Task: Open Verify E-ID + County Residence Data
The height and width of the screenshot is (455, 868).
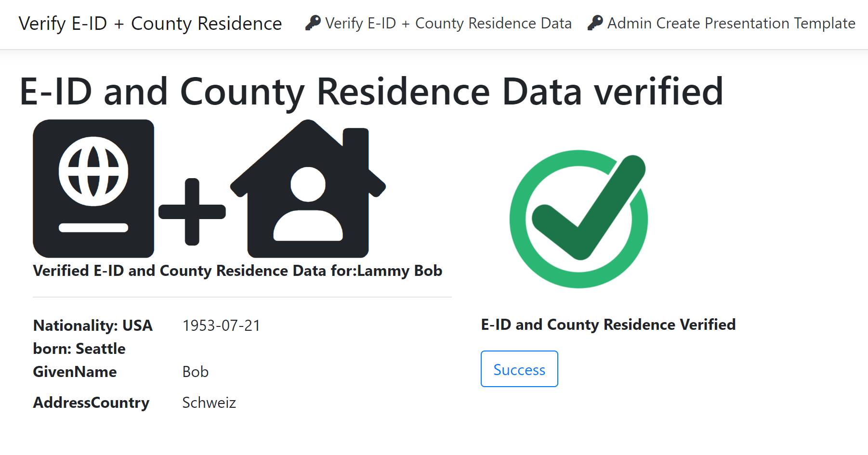Action: [x=448, y=23]
